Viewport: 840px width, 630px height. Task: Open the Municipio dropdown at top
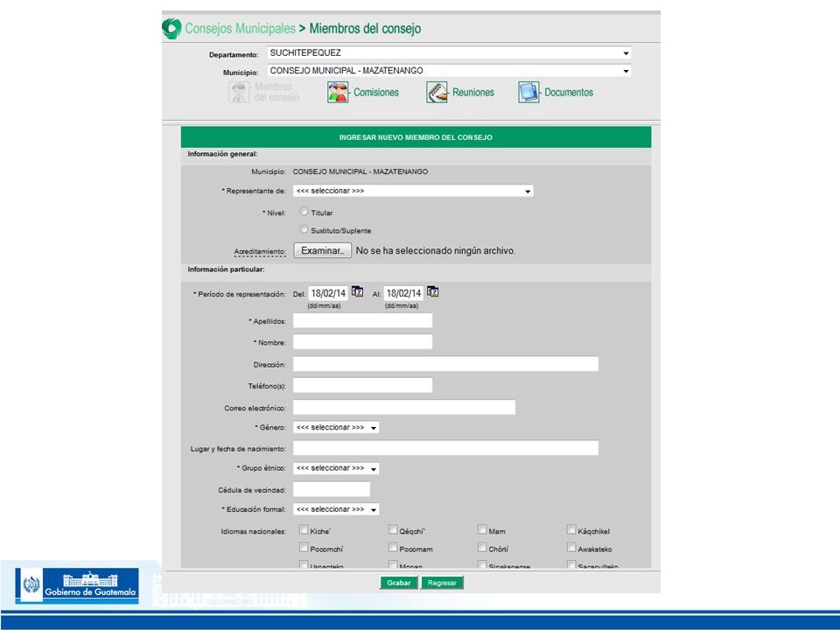(x=449, y=71)
